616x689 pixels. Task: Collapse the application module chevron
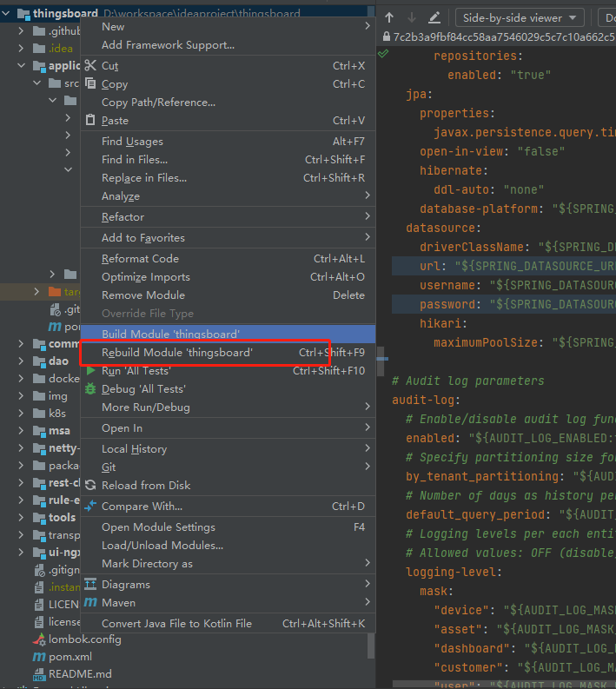(x=21, y=65)
